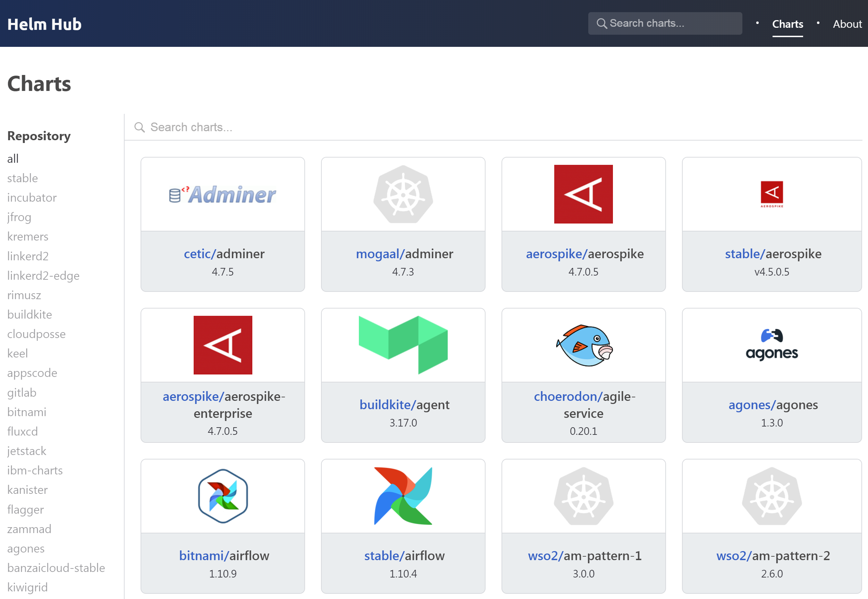The image size is (868, 599).
Task: Open the aerospike/aerospike-enterprise chart link
Action: coord(223,405)
